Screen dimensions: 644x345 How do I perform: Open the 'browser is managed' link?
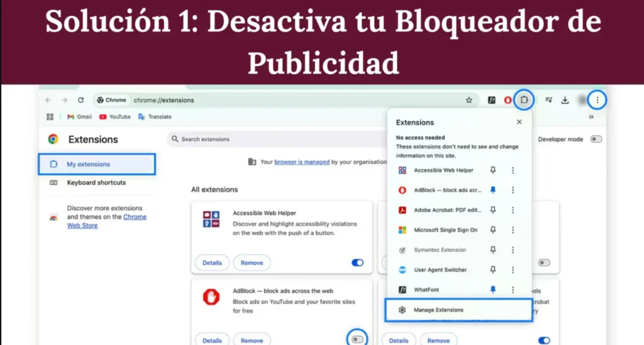302,162
